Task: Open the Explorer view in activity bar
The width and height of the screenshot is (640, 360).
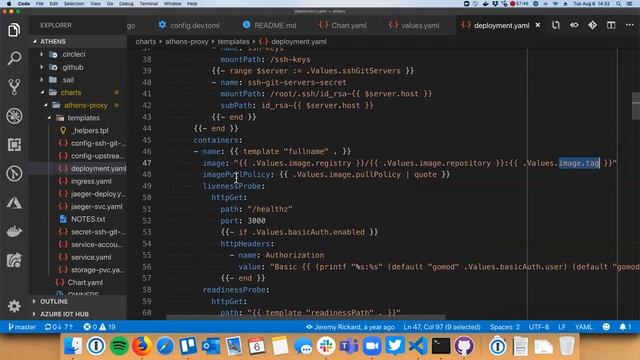Action: click(x=14, y=30)
